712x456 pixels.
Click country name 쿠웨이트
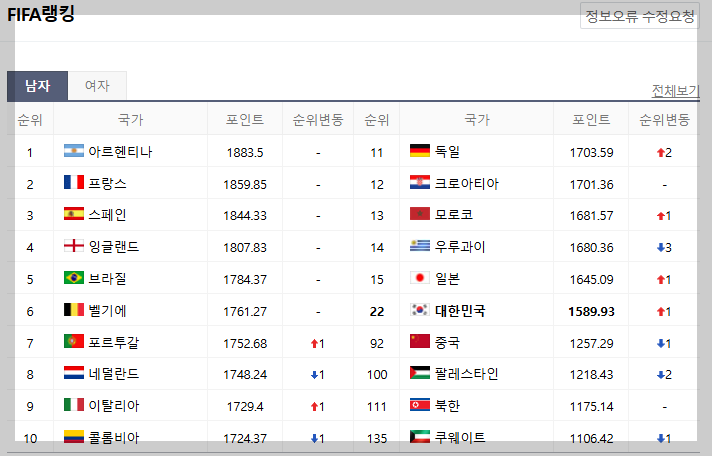460,437
